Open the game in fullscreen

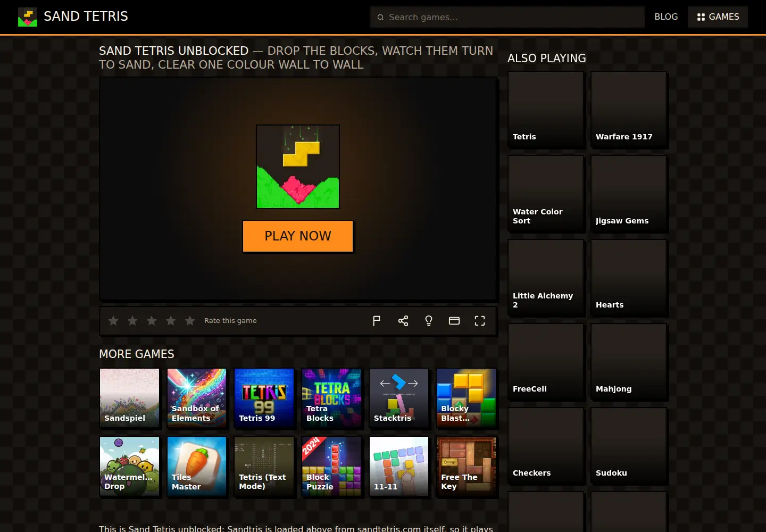480,321
